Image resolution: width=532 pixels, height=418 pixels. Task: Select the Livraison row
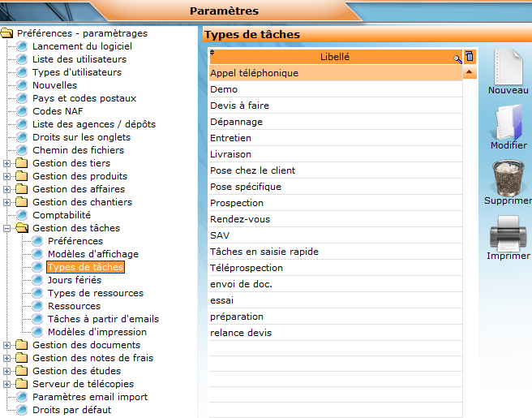point(336,154)
